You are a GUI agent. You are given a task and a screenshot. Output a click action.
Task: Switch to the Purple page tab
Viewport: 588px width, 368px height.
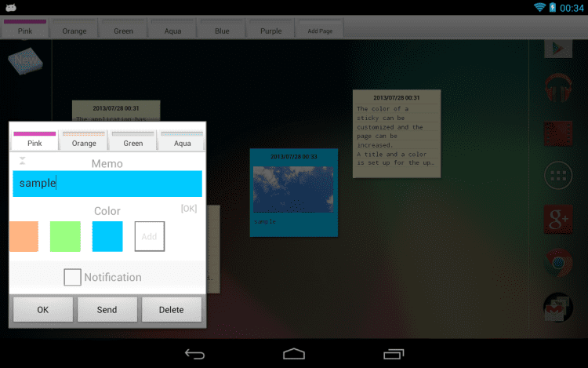(x=271, y=27)
